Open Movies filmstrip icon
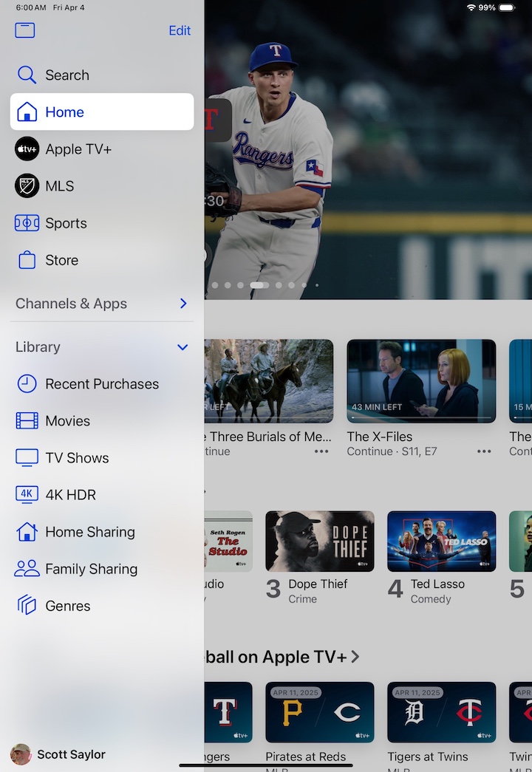This screenshot has width=532, height=772. [x=27, y=421]
